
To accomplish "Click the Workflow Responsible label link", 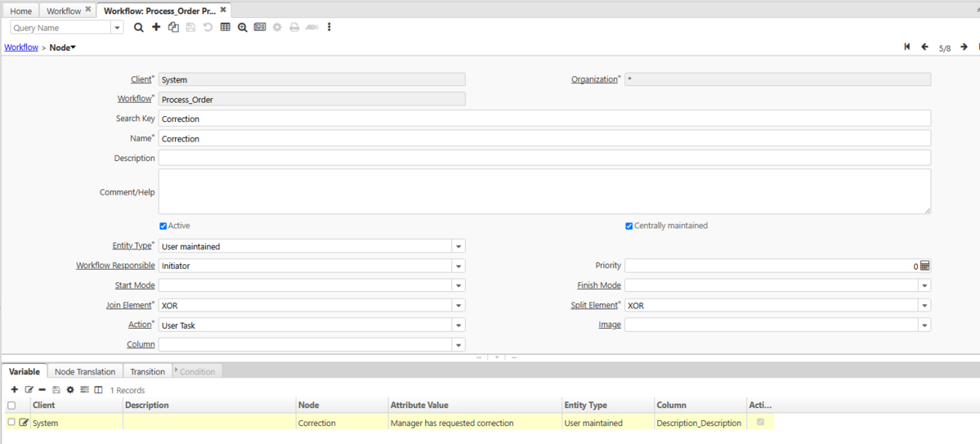I will pos(115,266).
